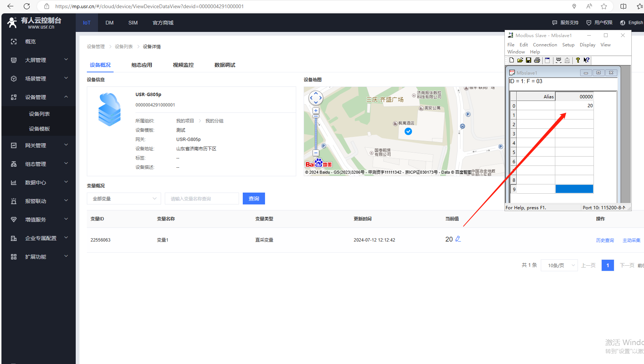Click the New document icon in Modbus Slave
644x364 pixels.
pyautogui.click(x=511, y=60)
